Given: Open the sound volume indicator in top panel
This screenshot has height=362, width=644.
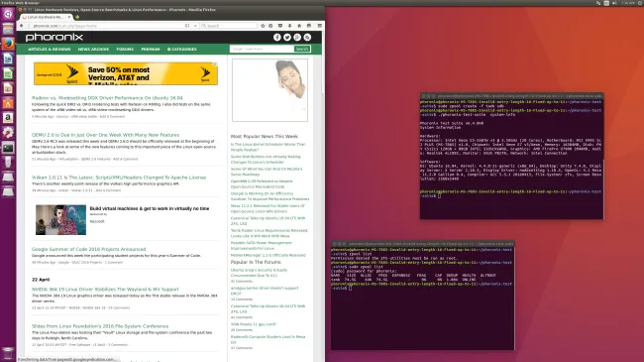Looking at the screenshot, I should coord(614,3).
